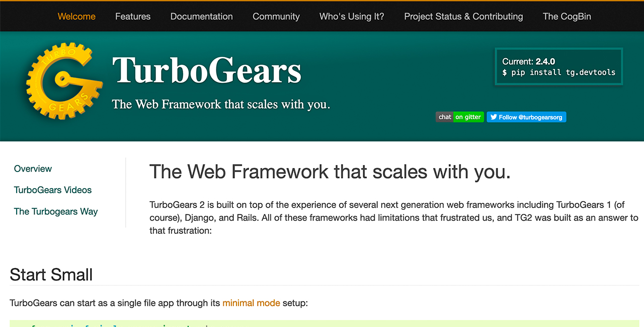This screenshot has width=644, height=327.
Task: Navigate to Documentation
Action: click(201, 17)
